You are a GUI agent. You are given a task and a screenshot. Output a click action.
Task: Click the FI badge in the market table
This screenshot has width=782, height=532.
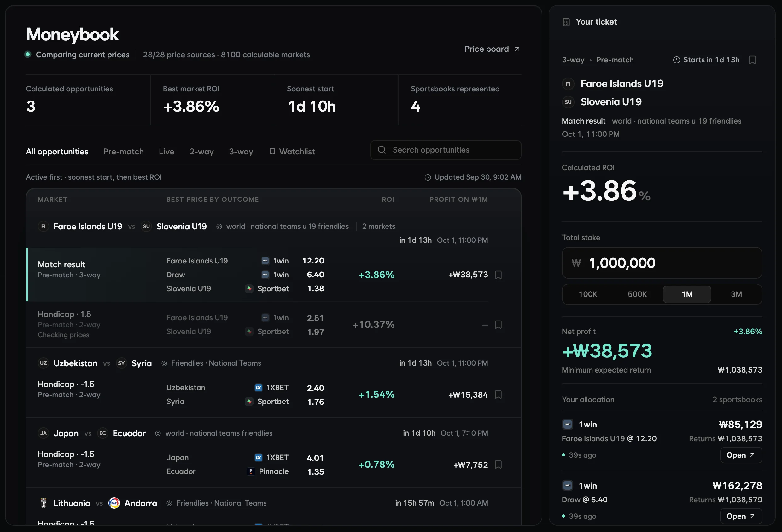tap(44, 226)
